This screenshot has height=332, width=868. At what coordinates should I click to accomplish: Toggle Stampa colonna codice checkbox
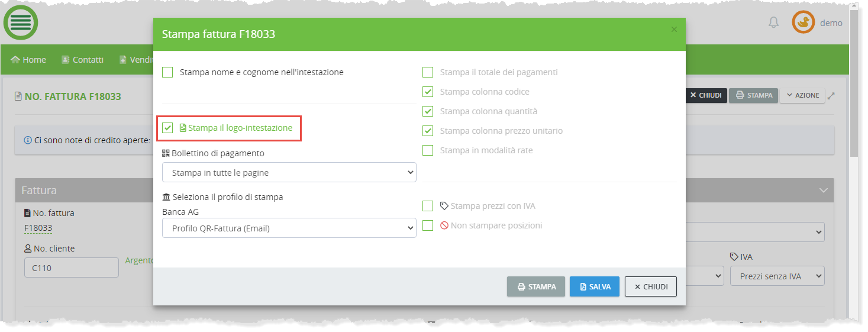pyautogui.click(x=428, y=92)
